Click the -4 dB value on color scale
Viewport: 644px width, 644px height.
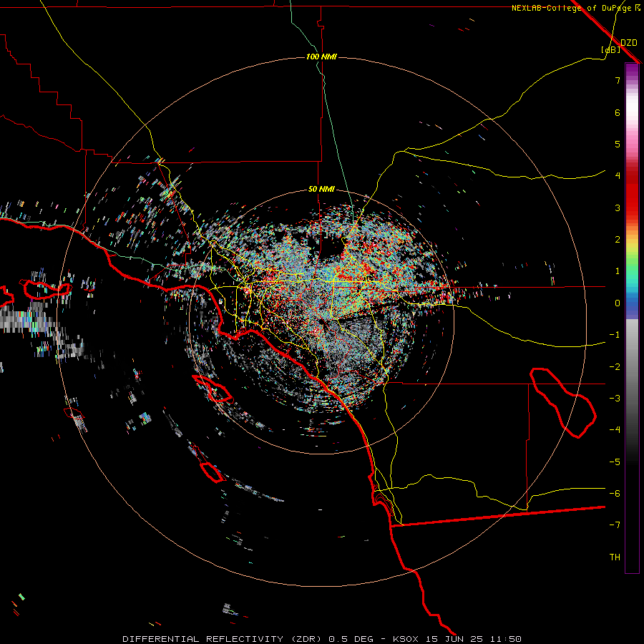tap(615, 430)
